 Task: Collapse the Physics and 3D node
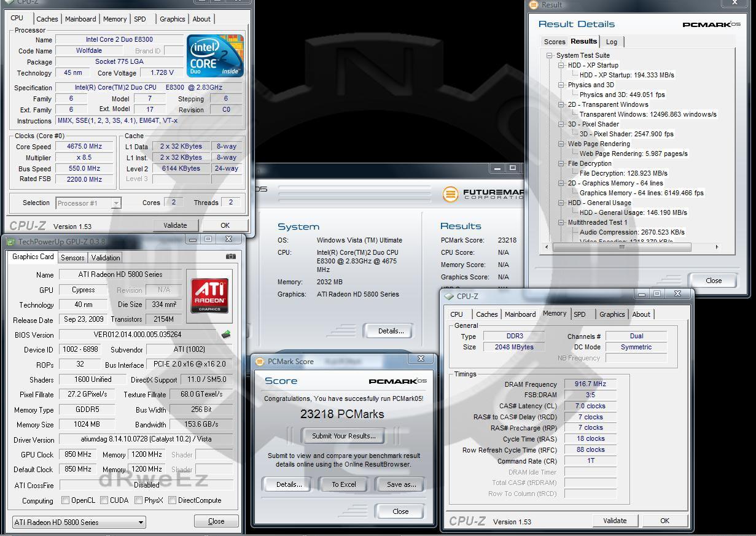[561, 85]
